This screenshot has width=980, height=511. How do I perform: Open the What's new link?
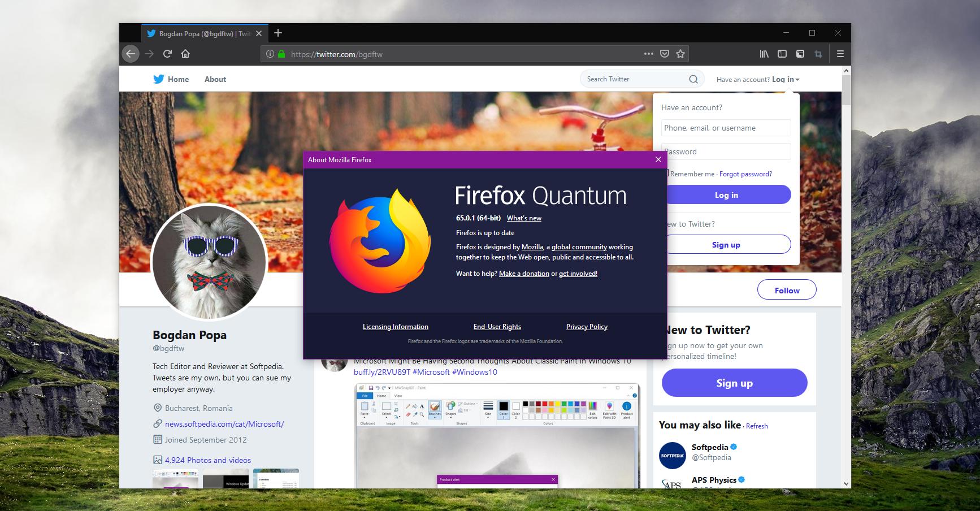(524, 218)
